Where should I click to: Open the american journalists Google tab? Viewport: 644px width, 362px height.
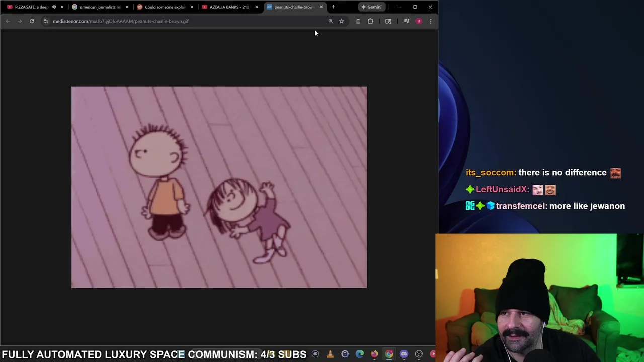[100, 7]
